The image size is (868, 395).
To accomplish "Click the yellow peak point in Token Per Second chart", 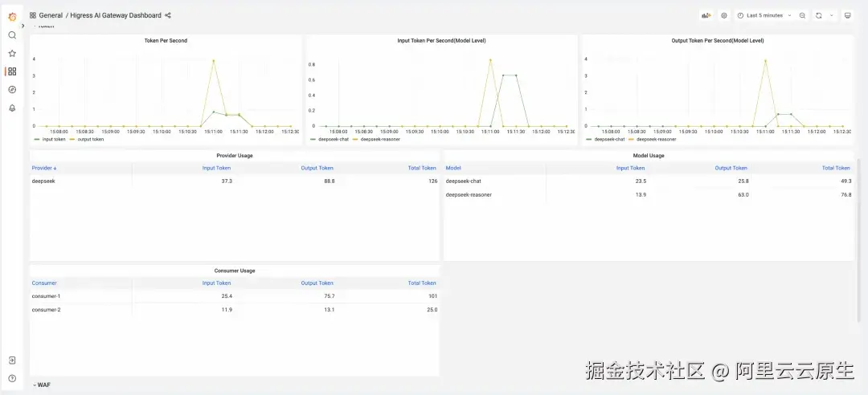I will click(213, 61).
